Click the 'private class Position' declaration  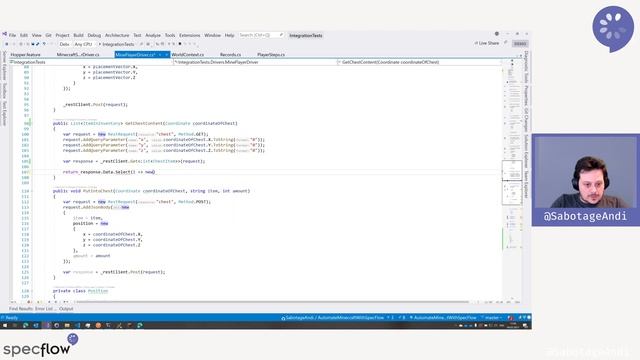(x=80, y=291)
